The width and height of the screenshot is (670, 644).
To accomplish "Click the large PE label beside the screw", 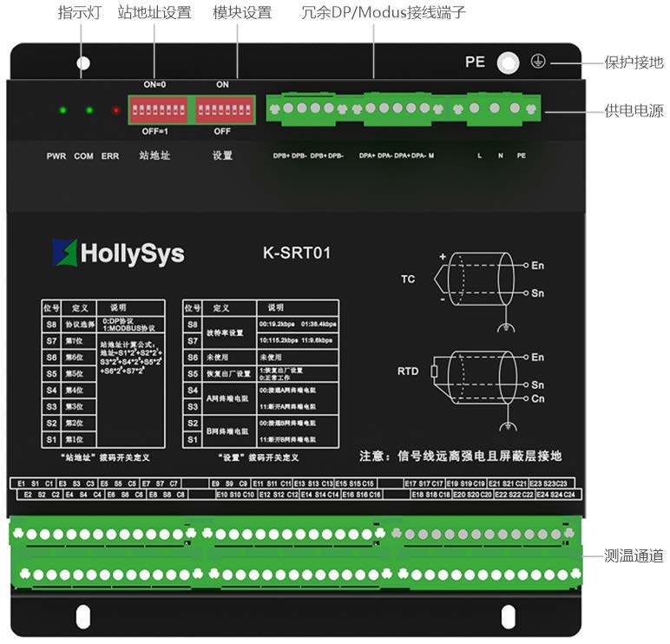I will coord(475,62).
